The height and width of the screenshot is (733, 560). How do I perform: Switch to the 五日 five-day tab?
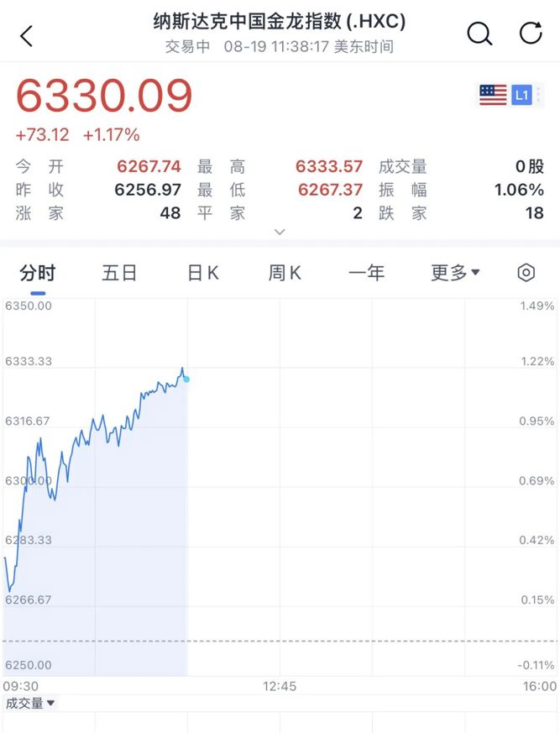point(119,273)
